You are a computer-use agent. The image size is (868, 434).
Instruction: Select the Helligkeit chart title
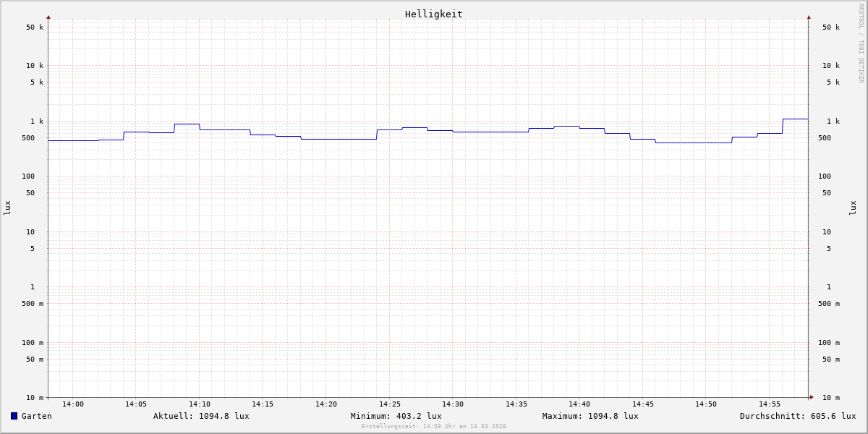tap(433, 14)
